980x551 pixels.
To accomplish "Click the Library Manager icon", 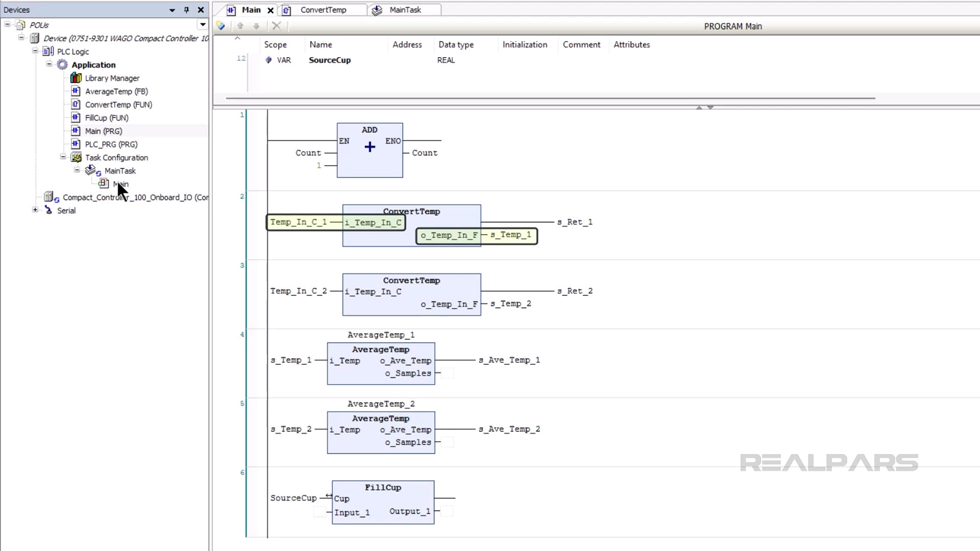I will pos(76,78).
